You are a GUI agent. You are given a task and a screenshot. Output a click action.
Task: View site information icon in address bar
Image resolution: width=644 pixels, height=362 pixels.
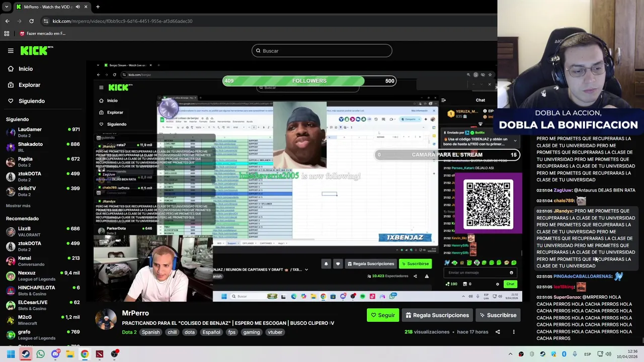coord(46,21)
